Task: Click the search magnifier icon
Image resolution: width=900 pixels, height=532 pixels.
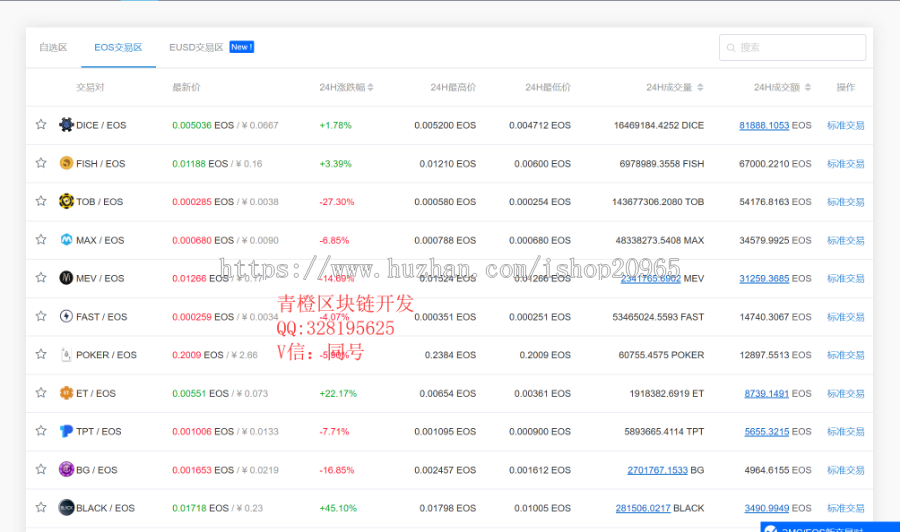Action: point(731,48)
